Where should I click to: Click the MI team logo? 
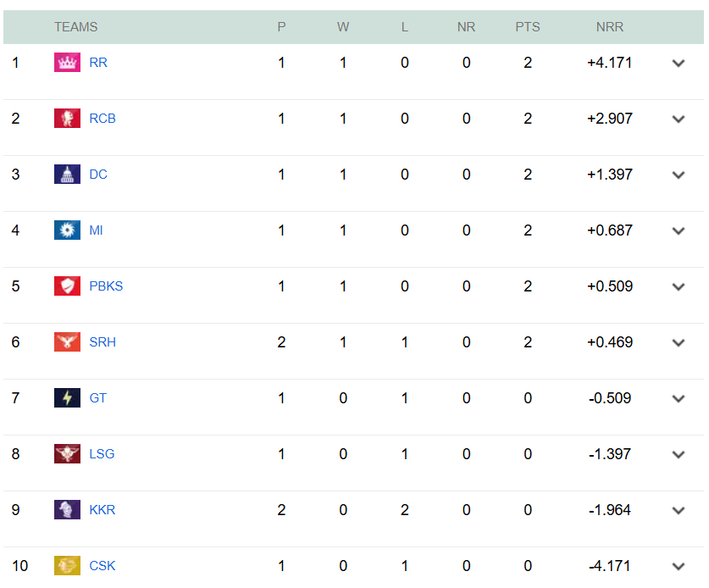click(x=68, y=230)
